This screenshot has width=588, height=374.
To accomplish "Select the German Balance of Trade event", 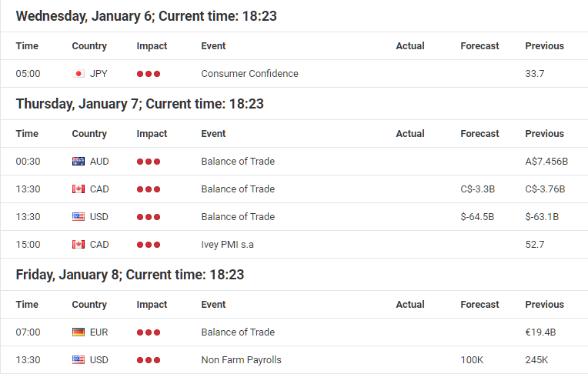I will (x=238, y=332).
